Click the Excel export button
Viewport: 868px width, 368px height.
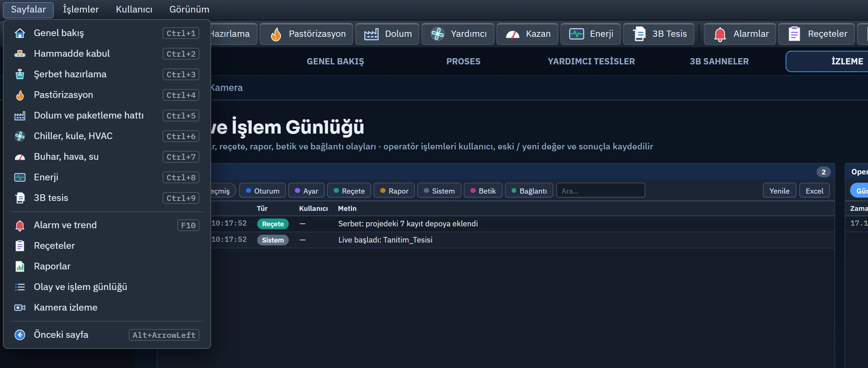click(x=814, y=191)
